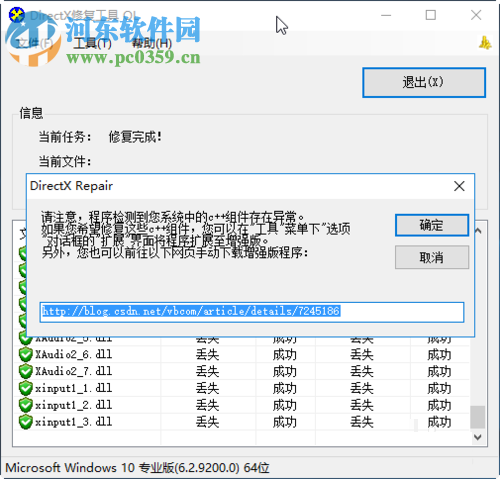Click the green shield icon beside xinput1_1.dll
500x479 pixels.
click(25, 388)
